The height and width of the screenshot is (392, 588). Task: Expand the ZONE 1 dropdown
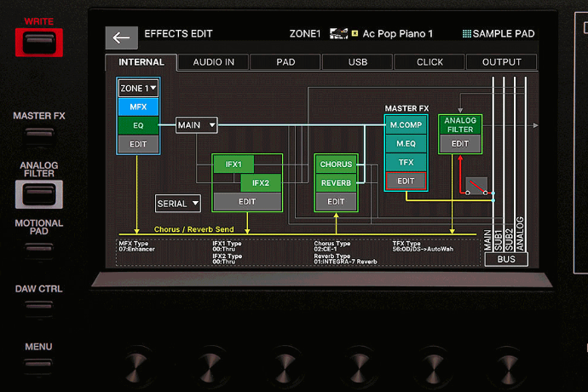(x=137, y=88)
